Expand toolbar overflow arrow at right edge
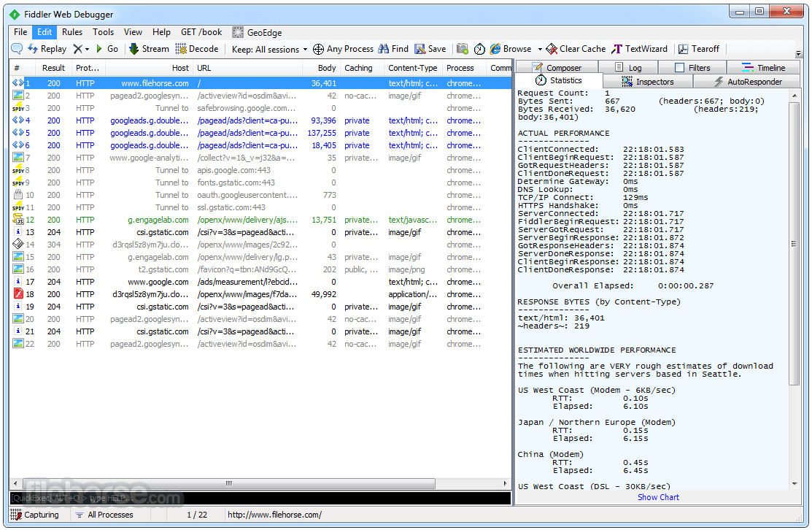This screenshot has height=530, width=812. (x=798, y=53)
